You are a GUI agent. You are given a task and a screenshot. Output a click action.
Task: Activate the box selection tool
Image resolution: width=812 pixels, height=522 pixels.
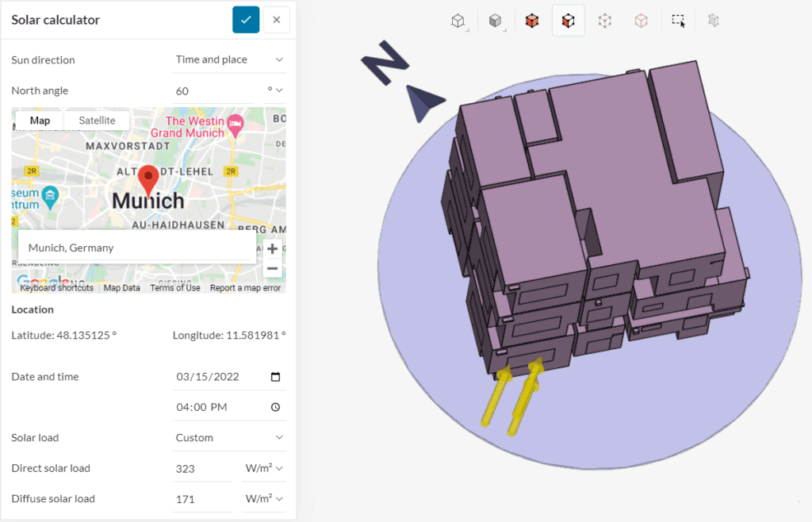click(678, 21)
